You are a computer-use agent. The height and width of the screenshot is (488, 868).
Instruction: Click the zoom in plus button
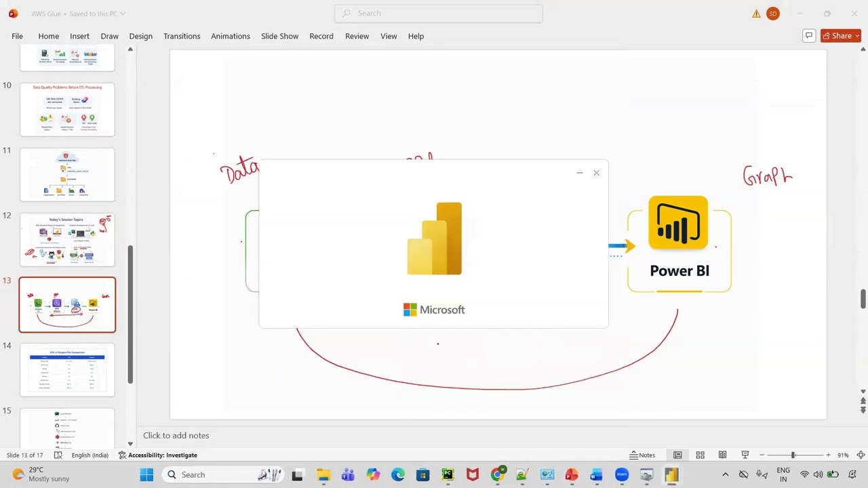point(828,455)
